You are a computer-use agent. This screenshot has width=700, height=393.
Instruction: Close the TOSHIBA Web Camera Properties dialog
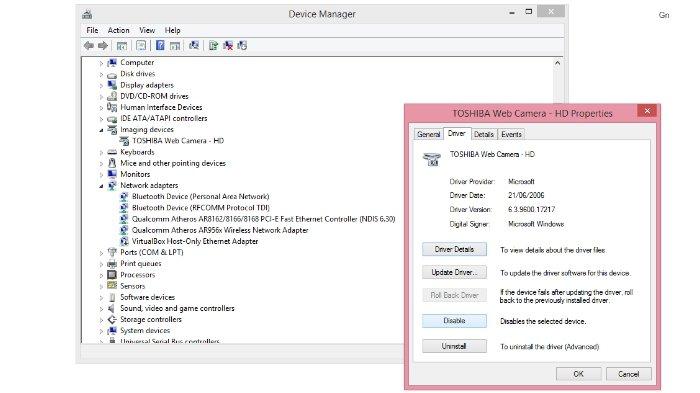tap(647, 111)
